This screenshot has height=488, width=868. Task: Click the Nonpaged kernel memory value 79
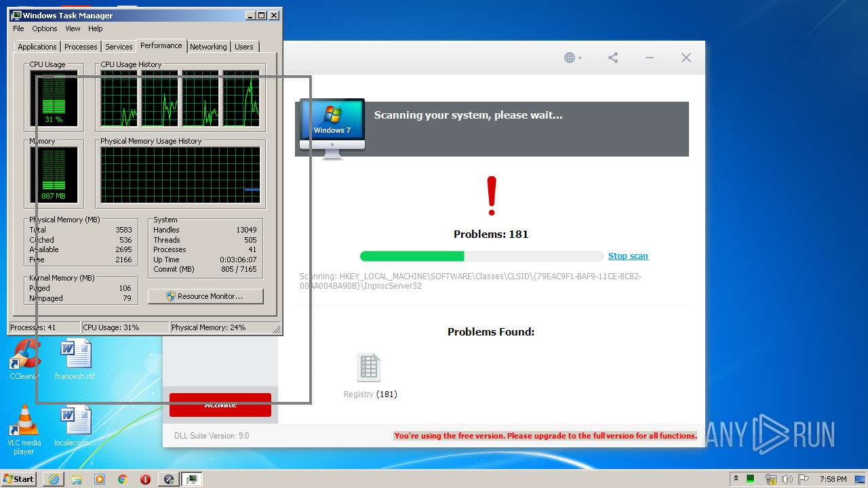127,298
